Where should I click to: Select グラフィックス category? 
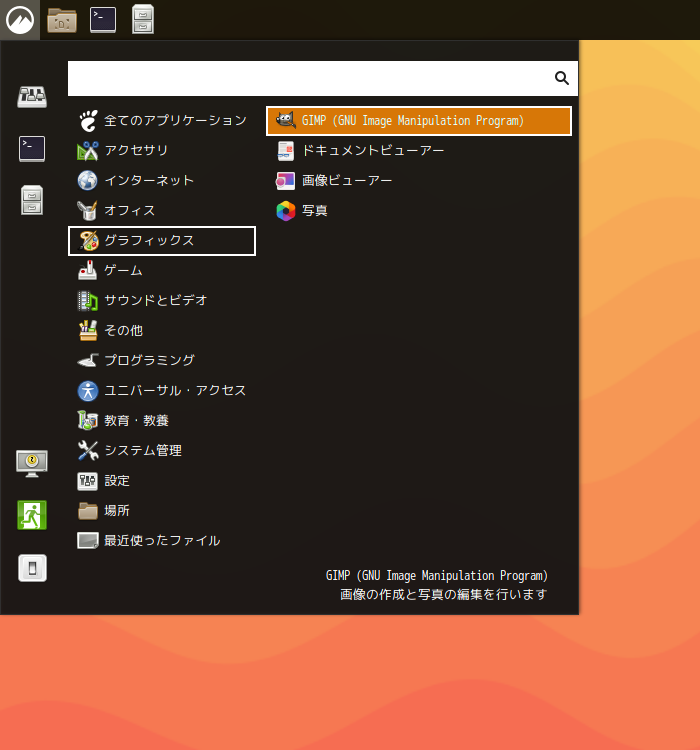162,241
